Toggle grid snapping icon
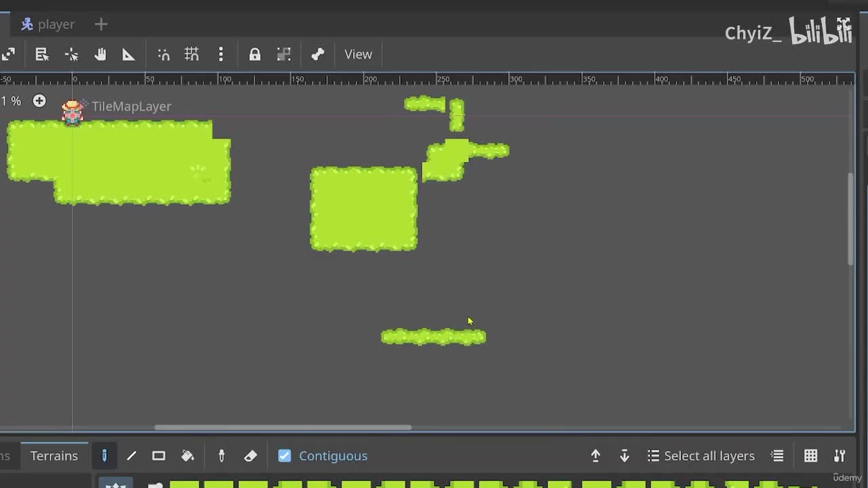The image size is (868, 488). point(192,54)
